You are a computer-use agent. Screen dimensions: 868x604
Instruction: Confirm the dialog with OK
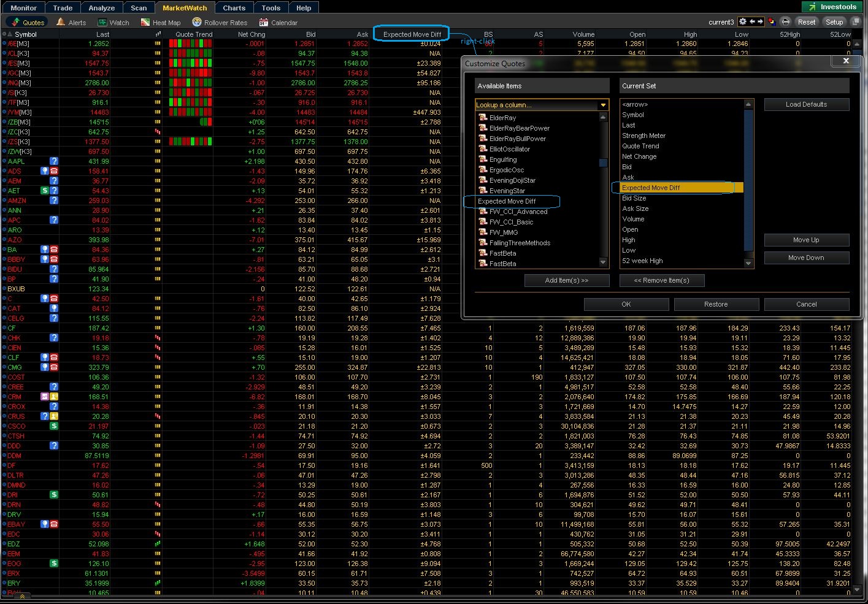point(626,304)
